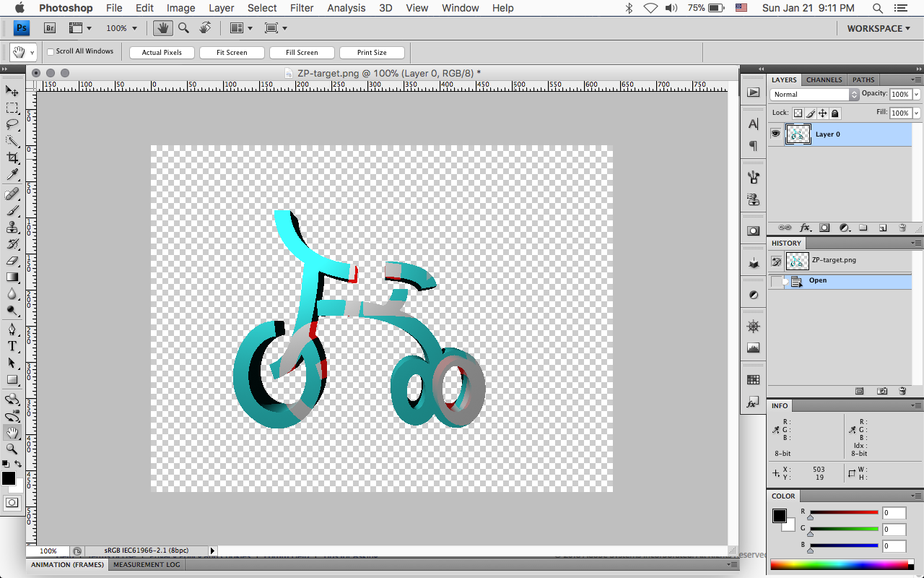The image size is (924, 578).
Task: Select the 3D Rotate tool
Action: tap(12, 399)
